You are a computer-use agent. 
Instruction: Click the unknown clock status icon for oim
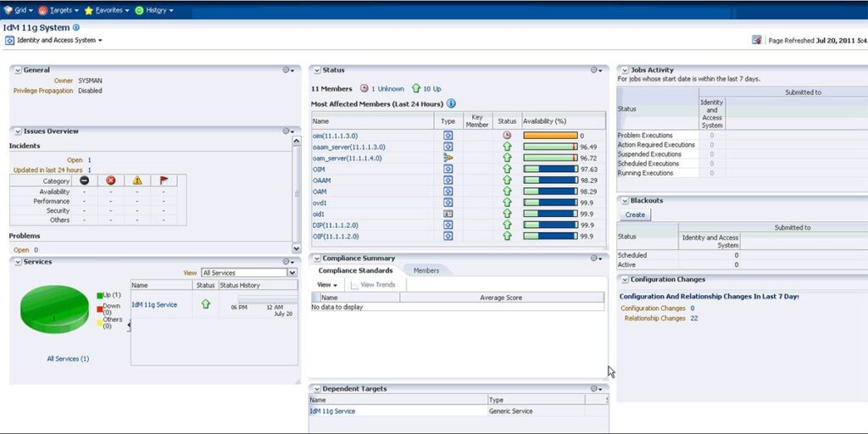(x=507, y=136)
